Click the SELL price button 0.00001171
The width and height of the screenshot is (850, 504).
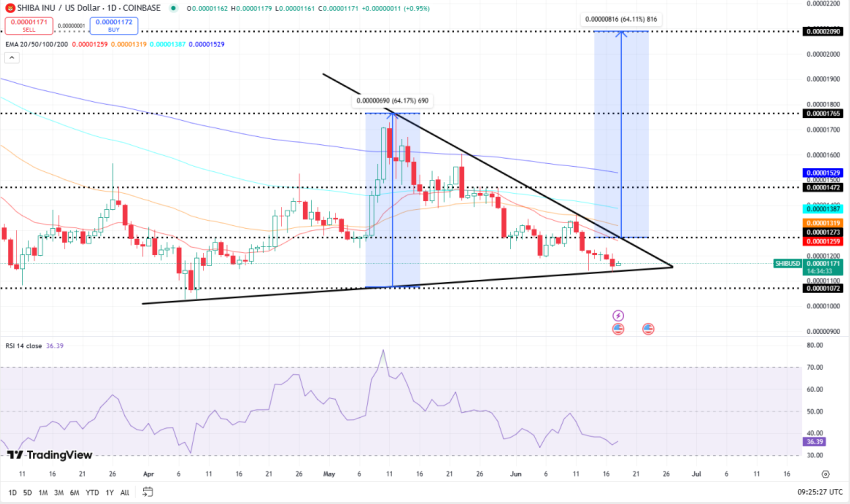point(29,25)
